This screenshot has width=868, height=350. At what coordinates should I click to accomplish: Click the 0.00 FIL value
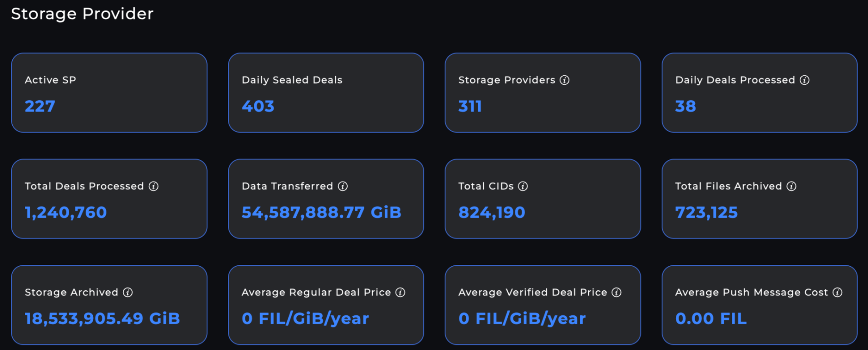point(711,319)
